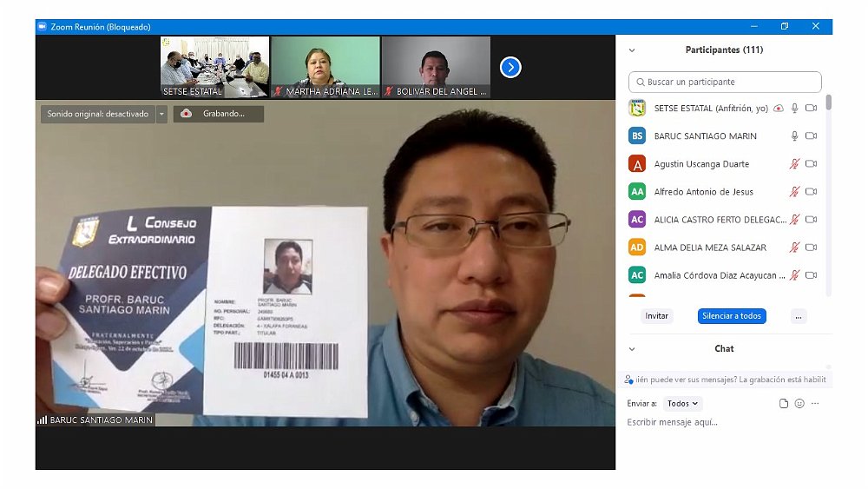868x489 pixels.
Task: Click the Grabando recording indicator
Action: [x=218, y=114]
